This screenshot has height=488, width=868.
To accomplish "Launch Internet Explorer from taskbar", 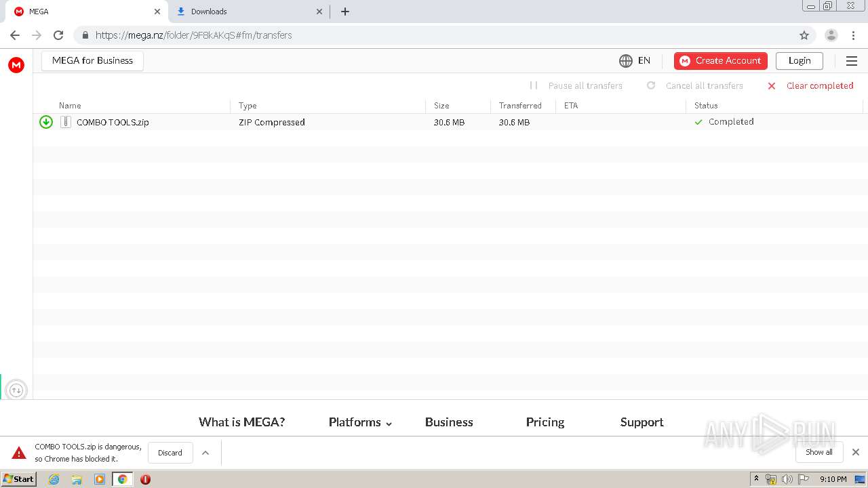I will click(54, 479).
